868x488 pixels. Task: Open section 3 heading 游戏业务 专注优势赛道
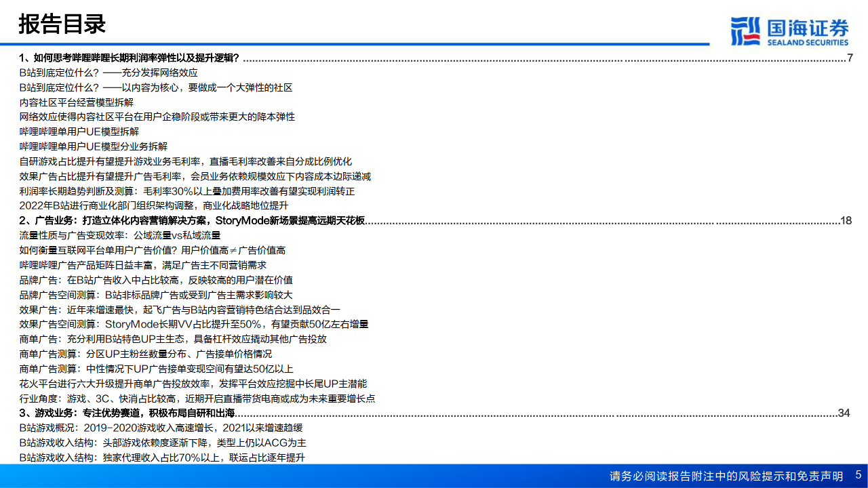pos(127,413)
